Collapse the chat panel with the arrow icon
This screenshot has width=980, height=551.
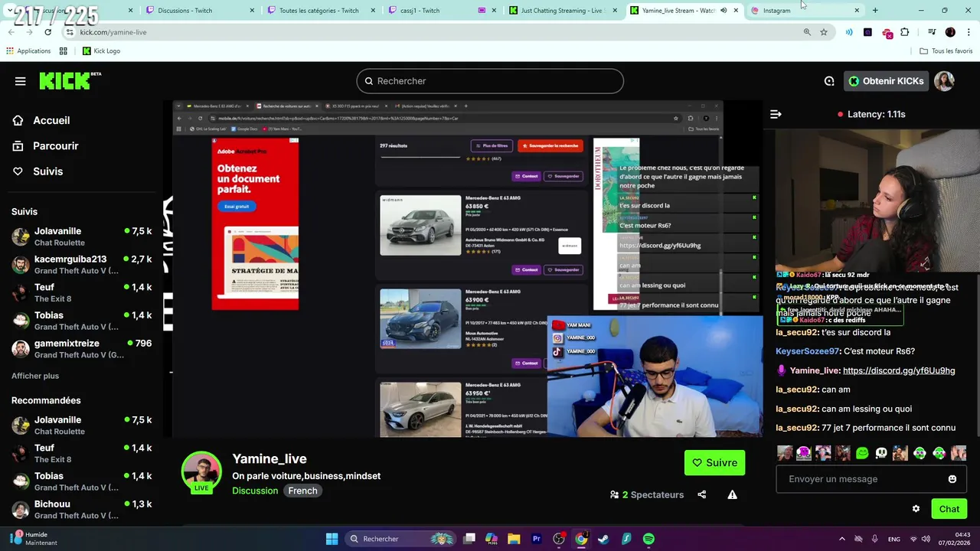pyautogui.click(x=776, y=114)
